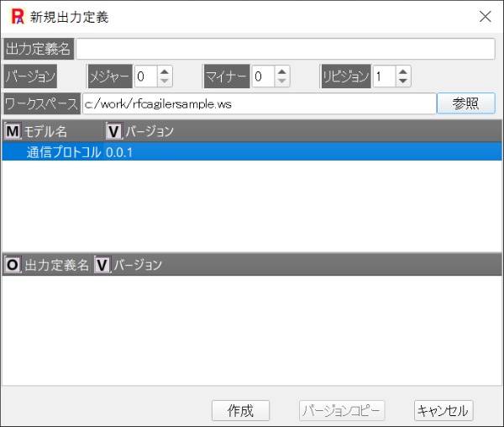Click the メジャー number field
504x427 pixels.
coord(145,76)
